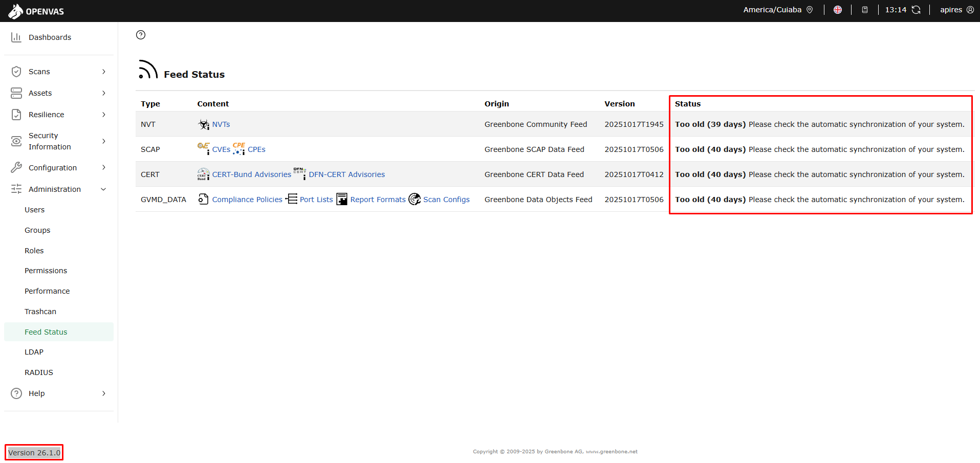Screen dimensions: 980x463
Task: Open the CVEs link
Action: 221,149
